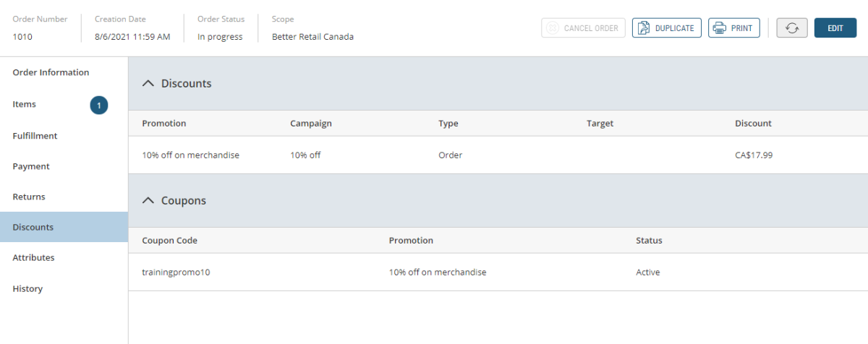Viewport: 868px width, 344px height.
Task: Click the cancel order circle icon
Action: pyautogui.click(x=553, y=28)
